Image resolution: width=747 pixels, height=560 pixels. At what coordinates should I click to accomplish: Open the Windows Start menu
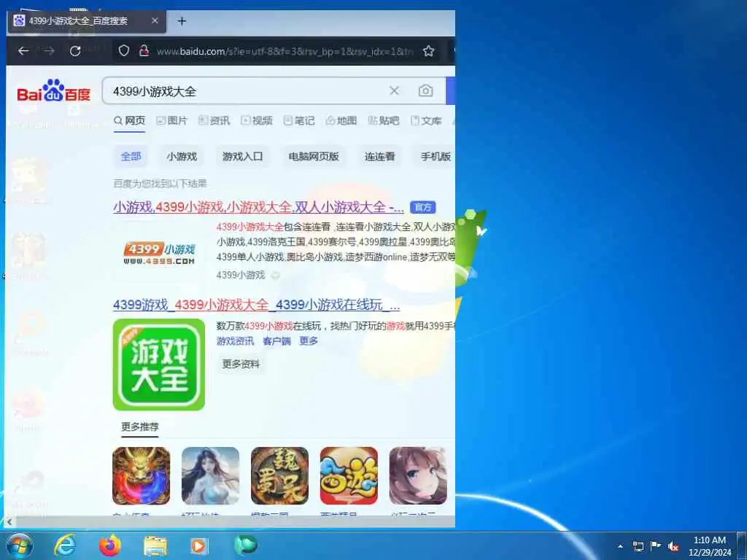click(x=19, y=545)
